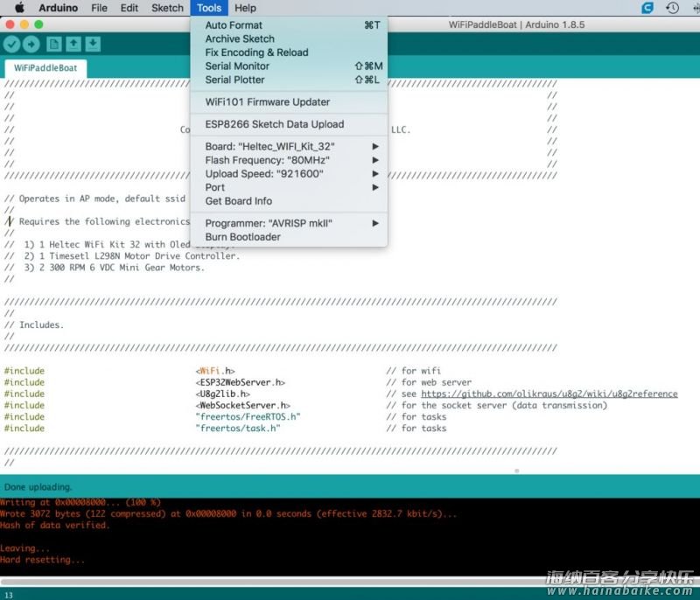Click the L298N Motor Drive Controller comment
700x600 pixels.
tap(122, 256)
